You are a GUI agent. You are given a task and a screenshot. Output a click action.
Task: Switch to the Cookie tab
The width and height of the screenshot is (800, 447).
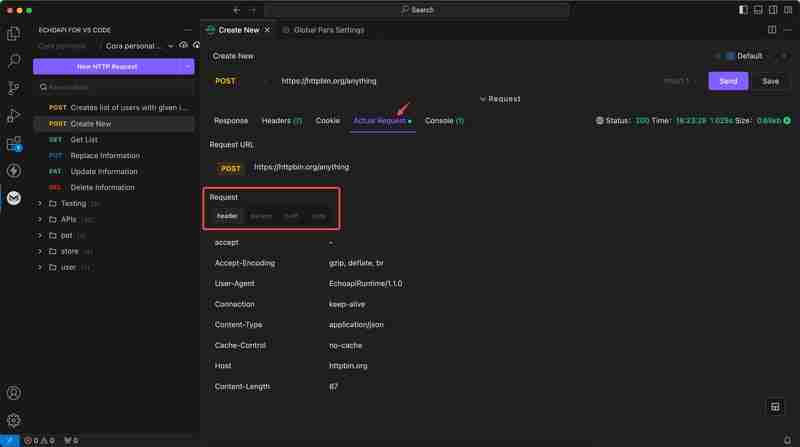click(x=328, y=121)
